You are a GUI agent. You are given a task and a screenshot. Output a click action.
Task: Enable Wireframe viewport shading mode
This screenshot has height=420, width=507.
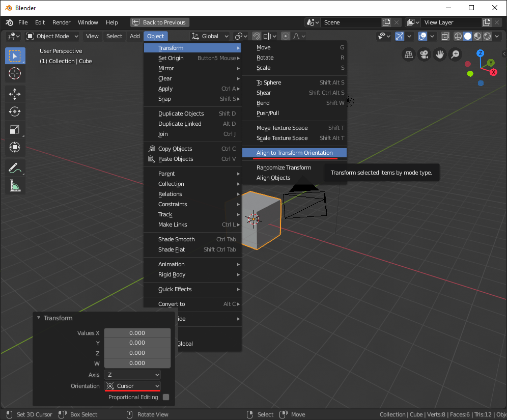tap(457, 36)
